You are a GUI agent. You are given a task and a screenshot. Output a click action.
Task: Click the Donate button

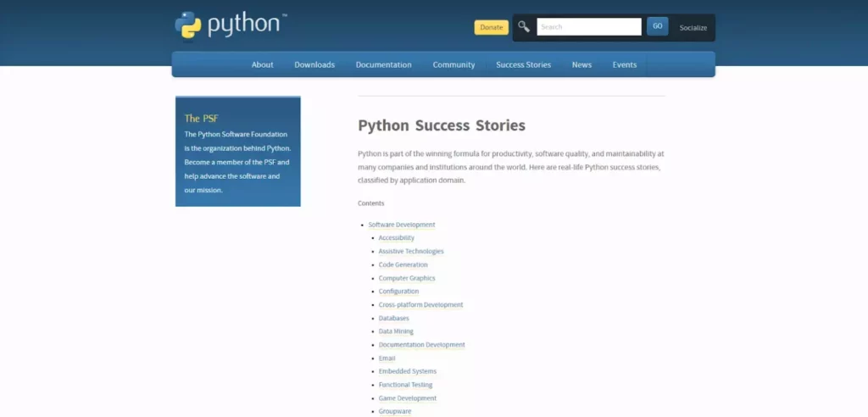[491, 27]
